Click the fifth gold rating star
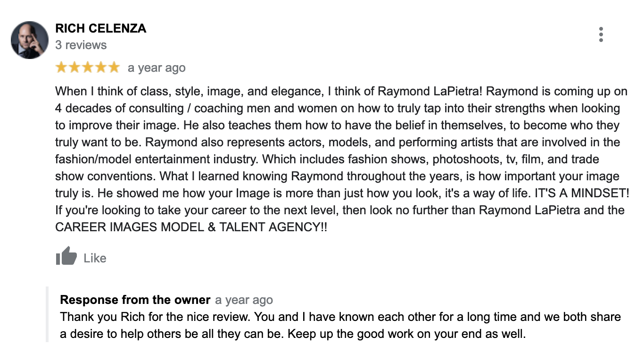Viewport: 644px width, 353px height. coord(114,67)
